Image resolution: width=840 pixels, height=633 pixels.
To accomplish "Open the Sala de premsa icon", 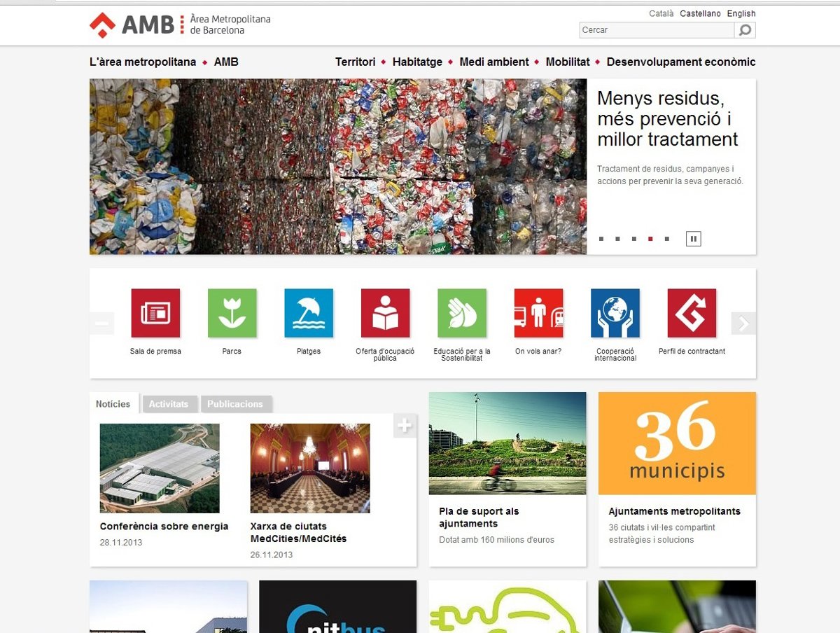I will pyautogui.click(x=155, y=313).
